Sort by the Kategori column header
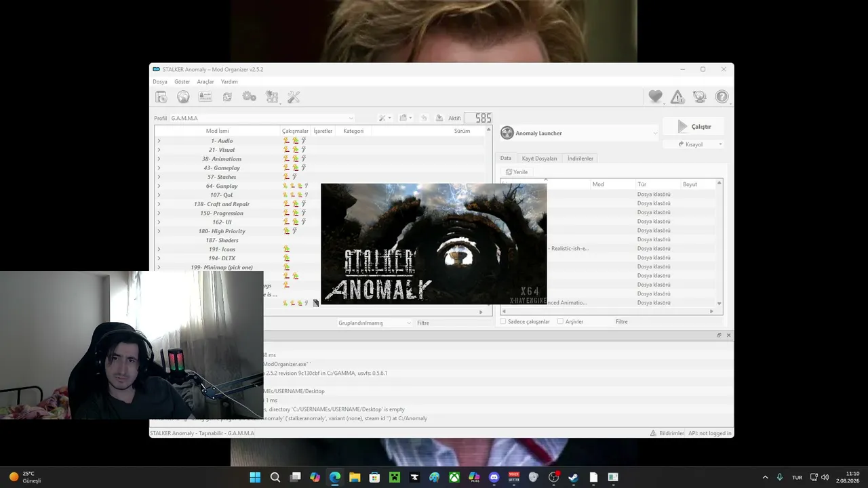Image resolution: width=868 pixels, height=488 pixels. (353, 131)
